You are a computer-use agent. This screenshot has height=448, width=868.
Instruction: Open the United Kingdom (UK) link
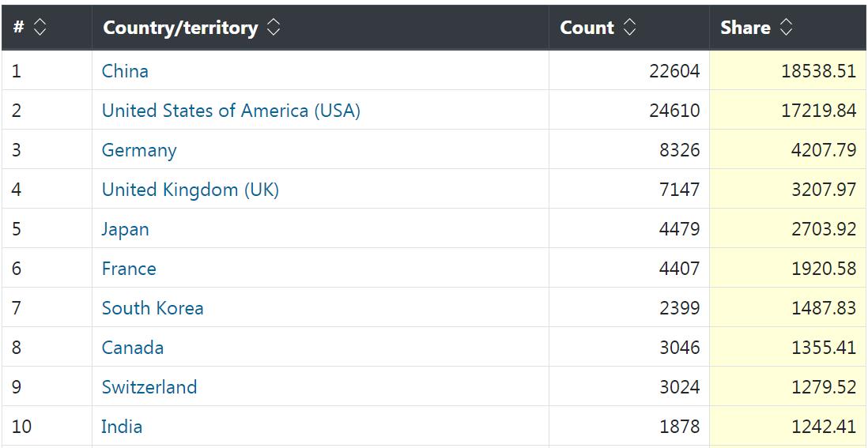tap(190, 190)
